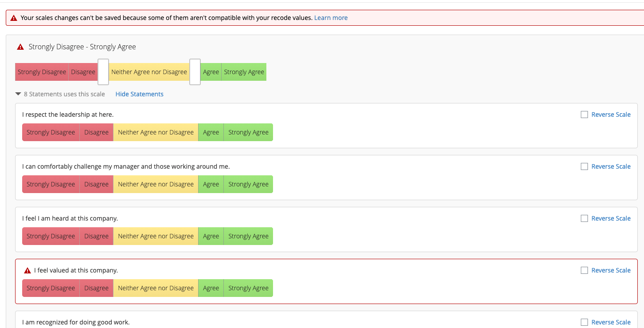Click Disagree block under challenge my manager statement
Image resolution: width=644 pixels, height=328 pixels.
pyautogui.click(x=96, y=184)
